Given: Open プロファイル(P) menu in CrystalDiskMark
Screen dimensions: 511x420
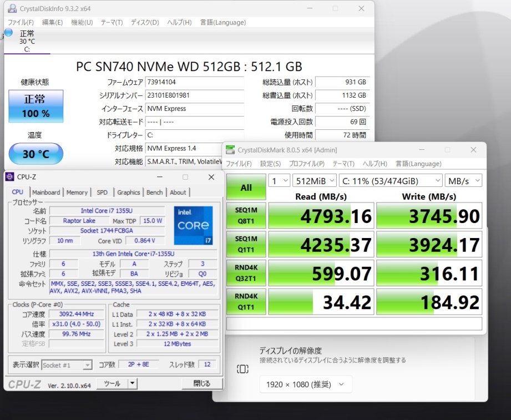Looking at the screenshot, I should coord(307,164).
